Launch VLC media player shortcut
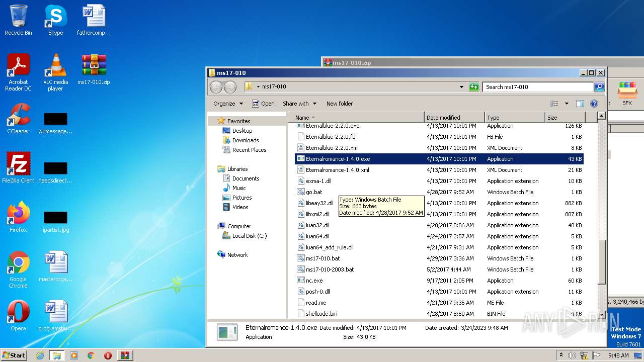The width and height of the screenshot is (644, 362). [x=55, y=72]
